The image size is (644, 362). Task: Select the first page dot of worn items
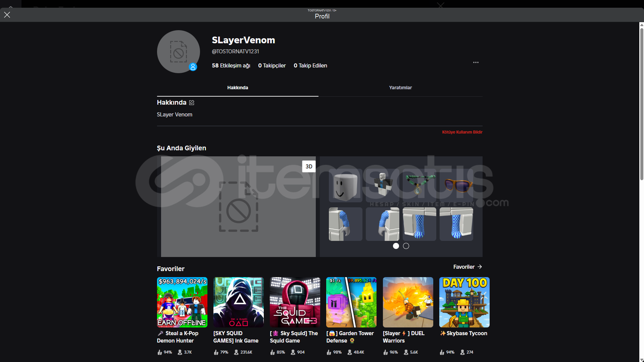pyautogui.click(x=396, y=246)
